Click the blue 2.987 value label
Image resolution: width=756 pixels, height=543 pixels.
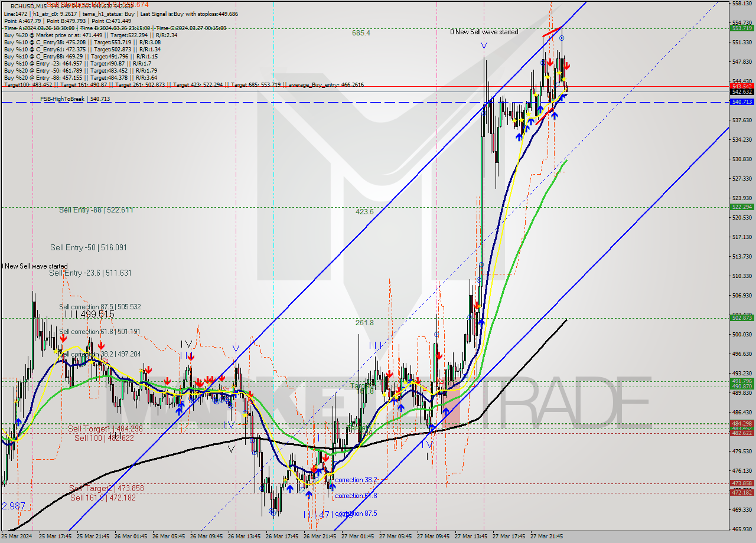pos(13,506)
